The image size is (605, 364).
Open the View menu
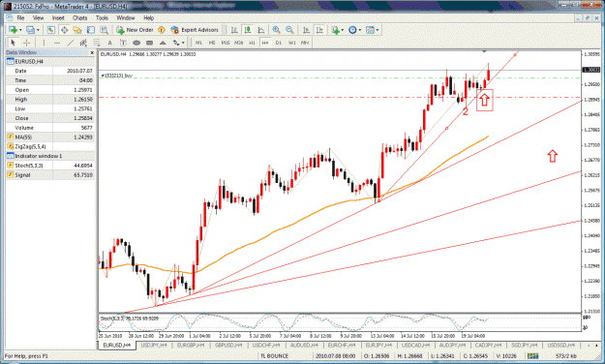(x=38, y=17)
